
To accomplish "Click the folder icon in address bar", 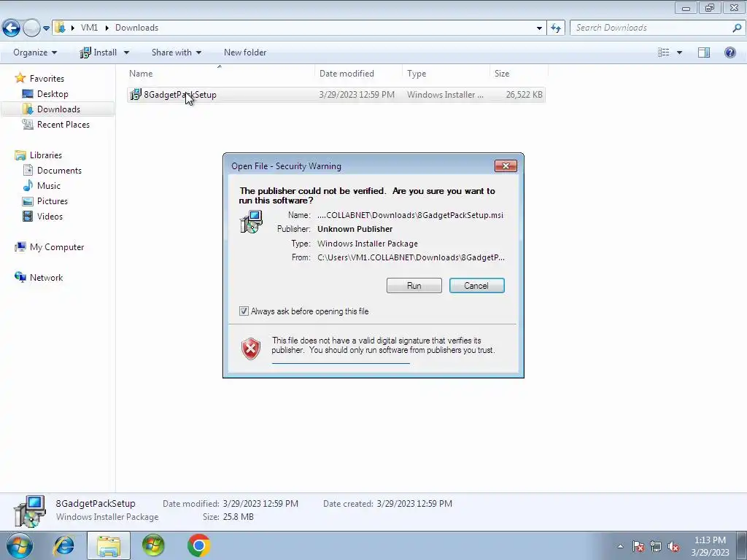I will click(x=60, y=28).
